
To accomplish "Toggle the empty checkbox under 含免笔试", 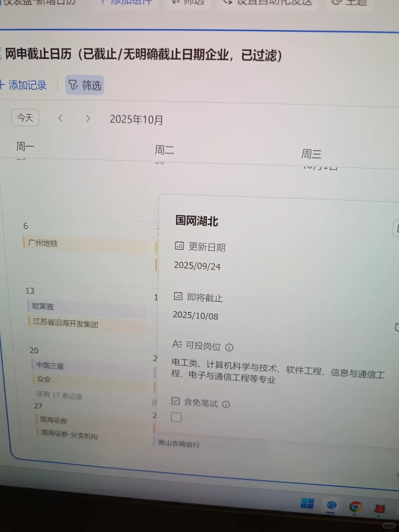I will [x=176, y=417].
